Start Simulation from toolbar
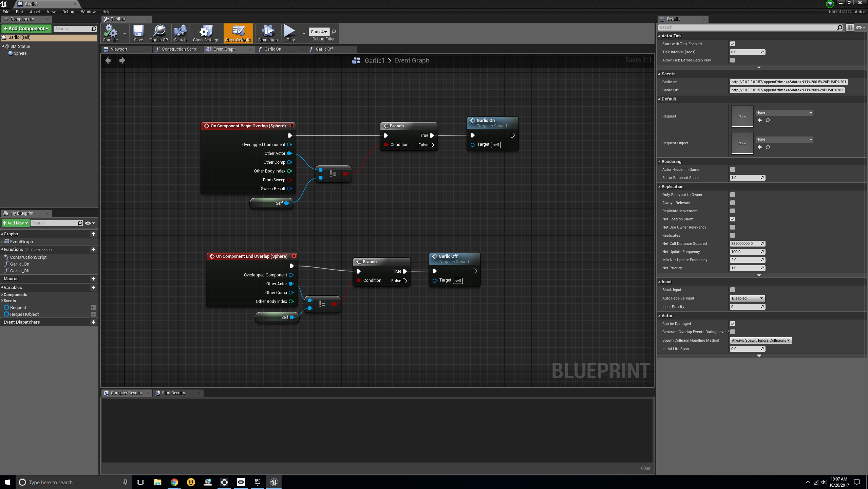The image size is (868, 489). (x=268, y=33)
